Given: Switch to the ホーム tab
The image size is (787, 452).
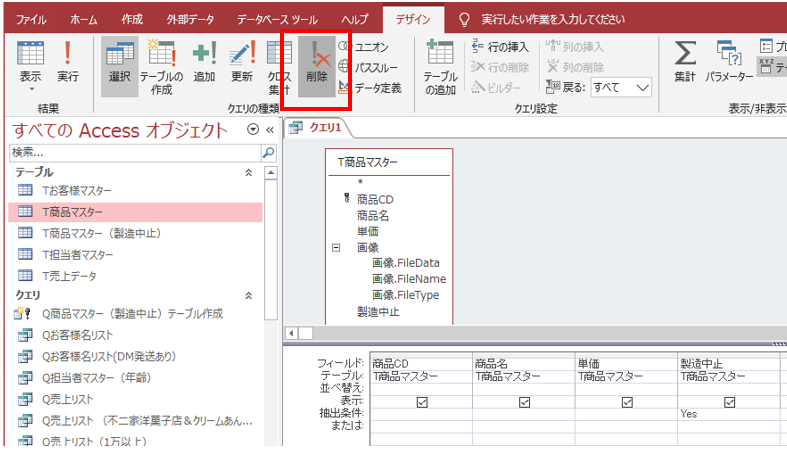Looking at the screenshot, I should (83, 20).
